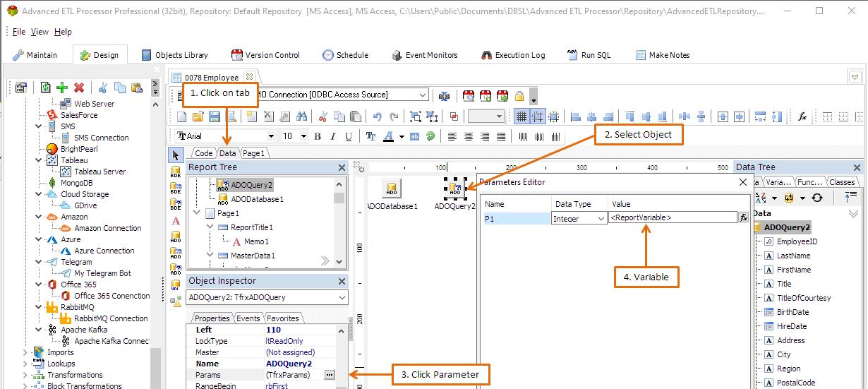
Task: Click the A-Z sort icon in the Data Tree toolbar
Action: (x=761, y=198)
